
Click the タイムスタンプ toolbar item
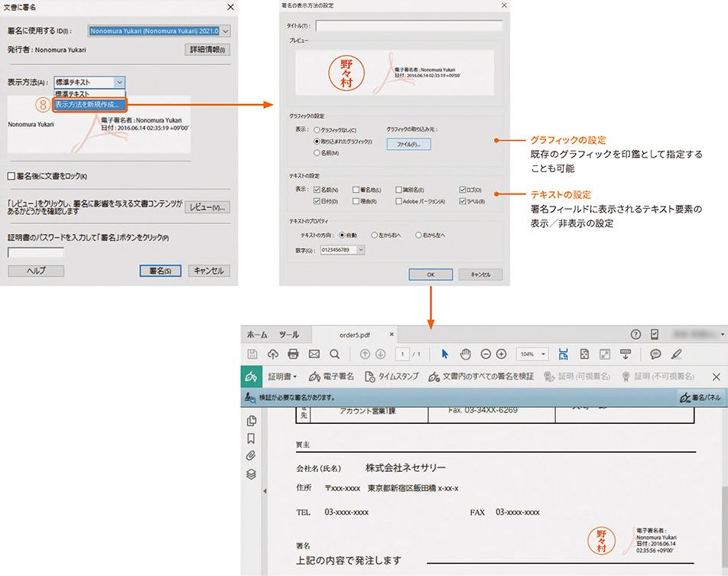click(x=392, y=376)
